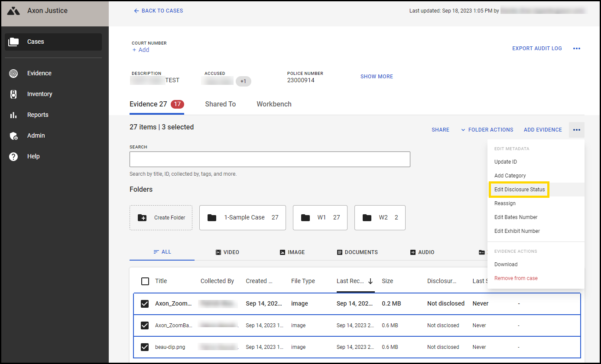601x364 pixels.
Task: Open Admin shield icon in sidebar
Action: point(14,136)
